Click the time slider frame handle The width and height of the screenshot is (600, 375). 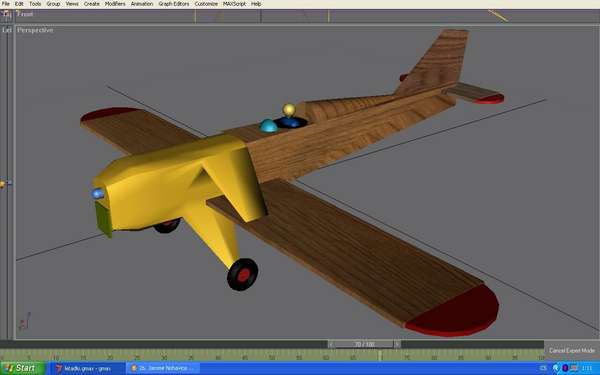(x=364, y=344)
